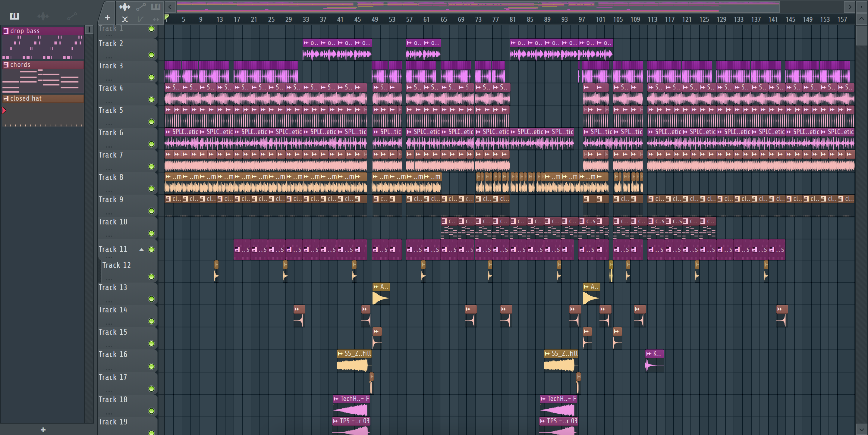The image size is (868, 435).
Task: Click the curve icon in playlist header
Action: [141, 19]
